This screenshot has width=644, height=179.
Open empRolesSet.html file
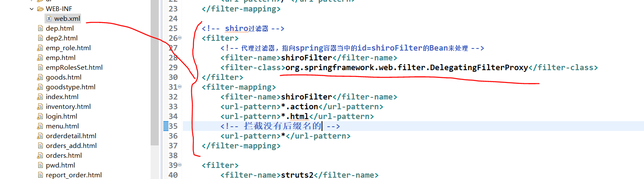(74, 68)
